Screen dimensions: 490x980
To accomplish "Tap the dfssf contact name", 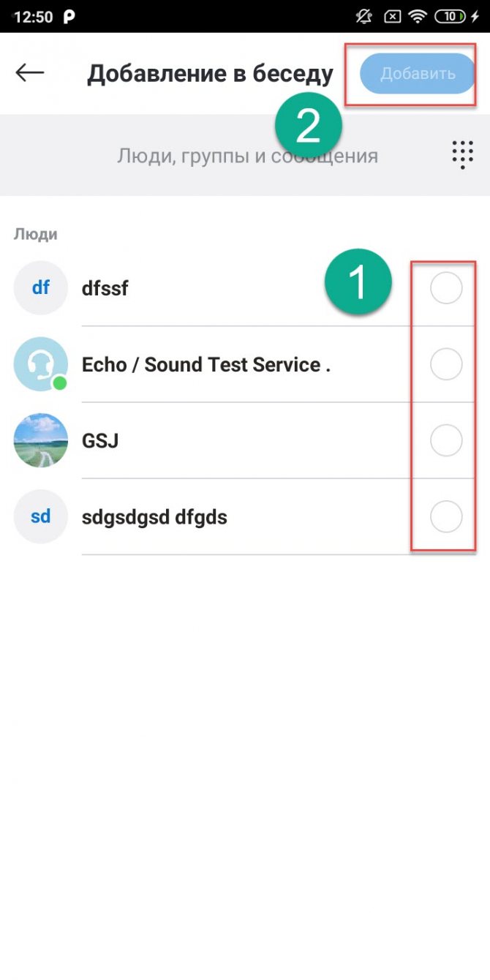I will click(105, 288).
